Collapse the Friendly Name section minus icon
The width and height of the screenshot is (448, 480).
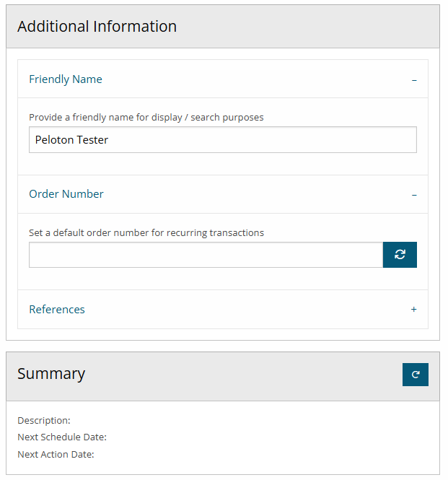pos(414,79)
